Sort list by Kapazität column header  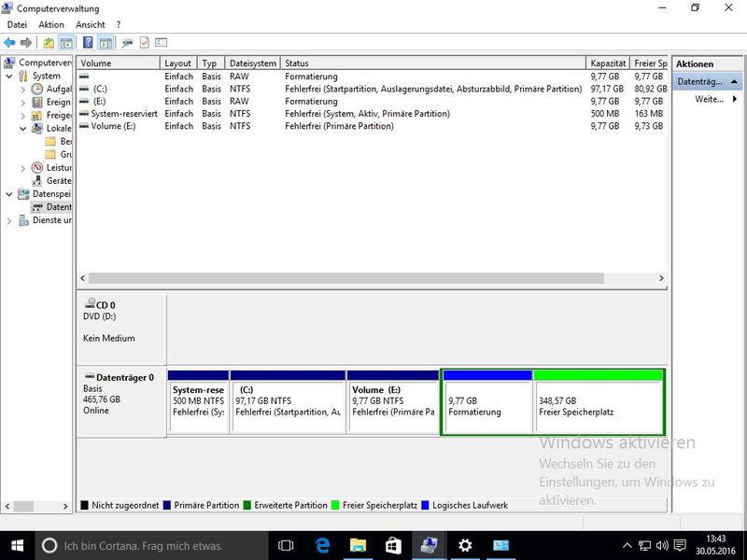tap(608, 63)
